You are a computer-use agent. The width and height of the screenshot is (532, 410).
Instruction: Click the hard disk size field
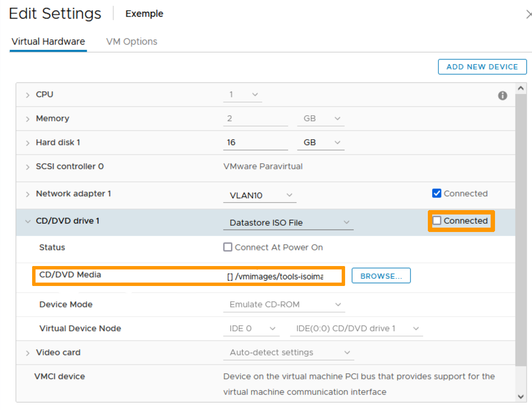255,143
